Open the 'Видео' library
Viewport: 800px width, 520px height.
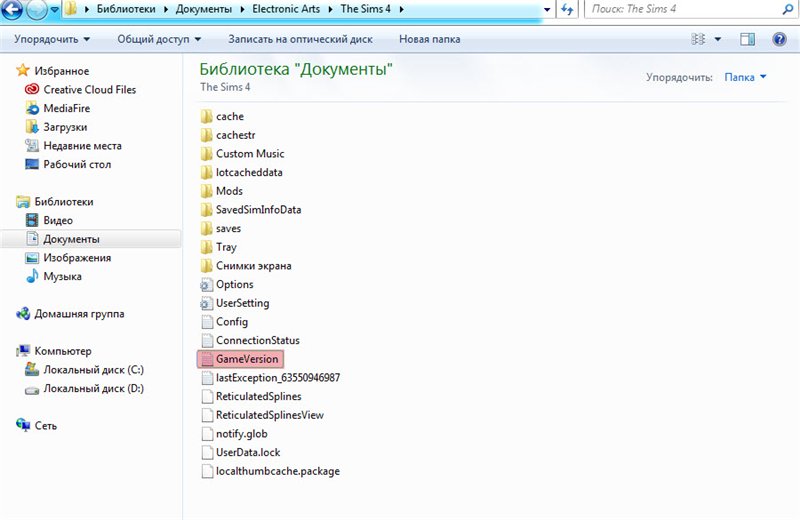coord(58,220)
